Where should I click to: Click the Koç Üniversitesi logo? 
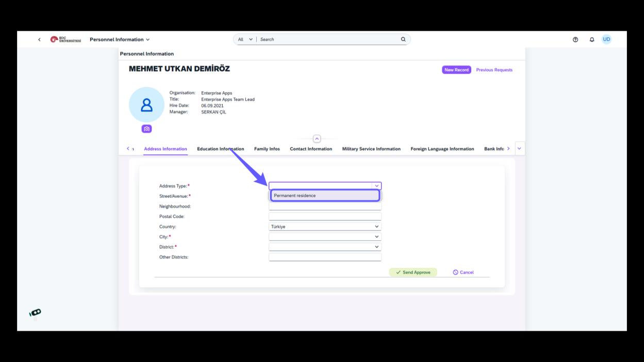click(65, 40)
